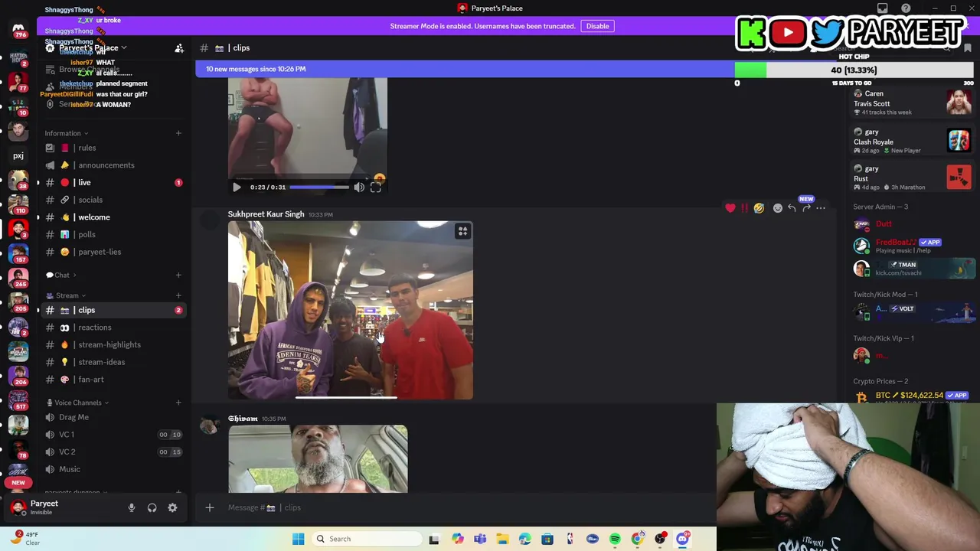Open the pxj server
Screen dimensions: 980x551
(x=18, y=155)
